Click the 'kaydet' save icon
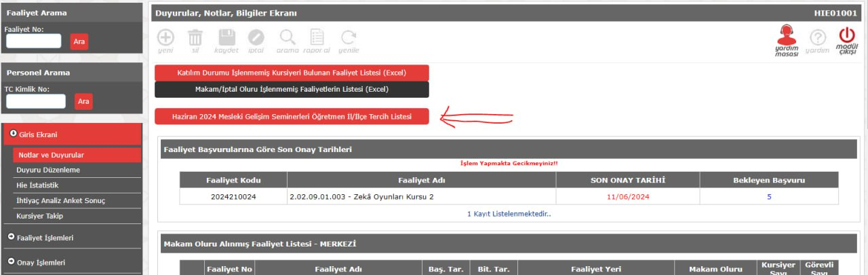Image resolution: width=868 pixels, height=275 pixels. pos(226,37)
